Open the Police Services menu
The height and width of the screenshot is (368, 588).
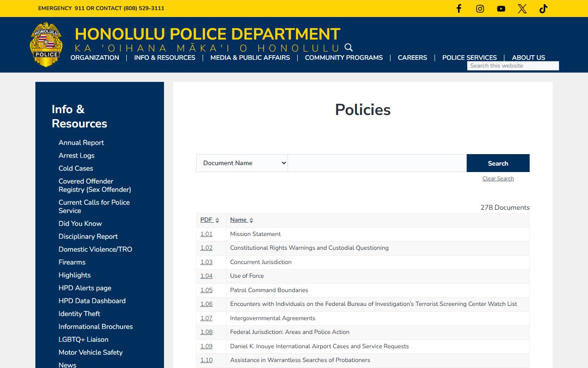tap(469, 57)
